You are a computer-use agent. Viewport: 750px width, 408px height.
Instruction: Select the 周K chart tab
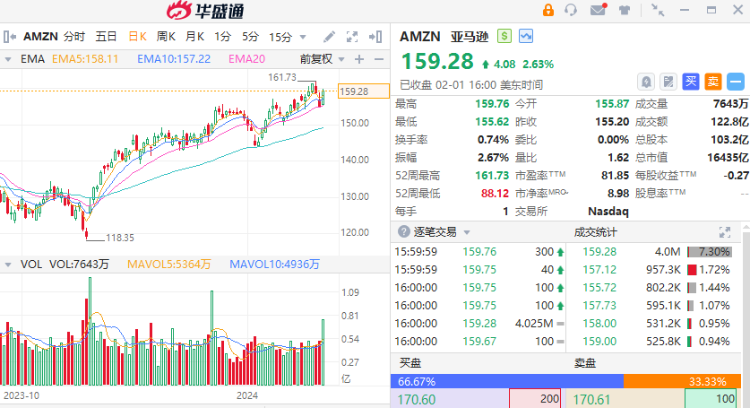pos(166,36)
